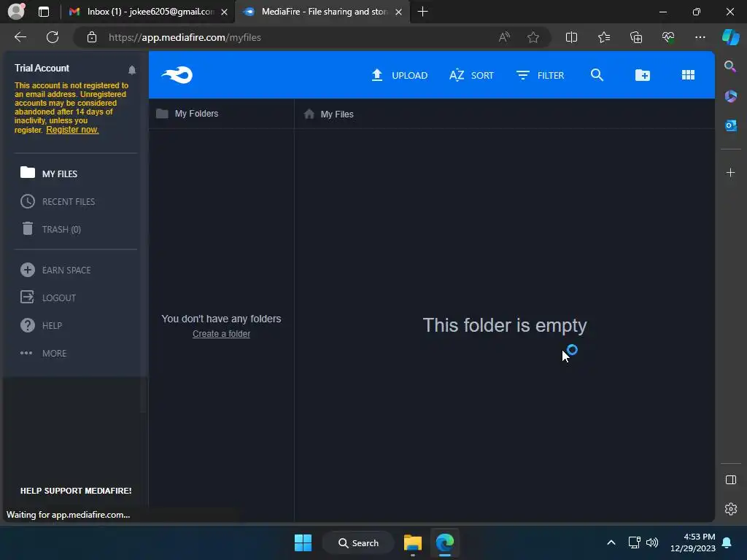Click the search magnifier in blue toolbar
The height and width of the screenshot is (560, 747).
point(597,75)
